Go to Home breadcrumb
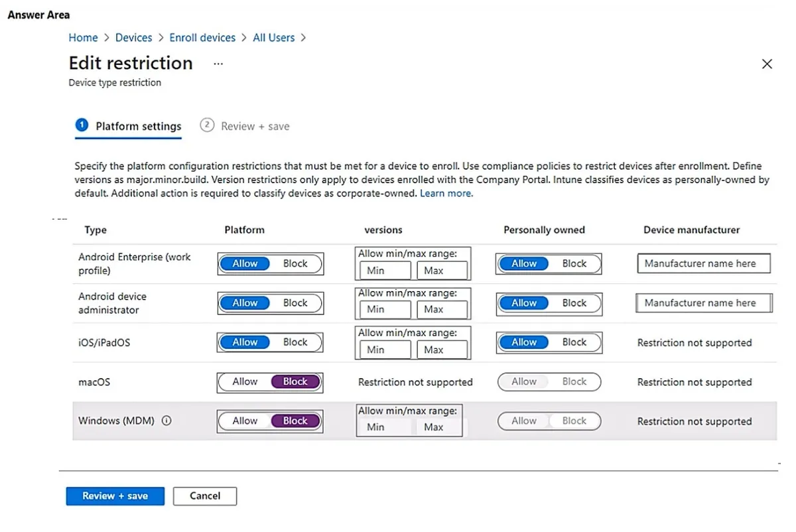Viewport: 796px width, 532px height. point(83,38)
